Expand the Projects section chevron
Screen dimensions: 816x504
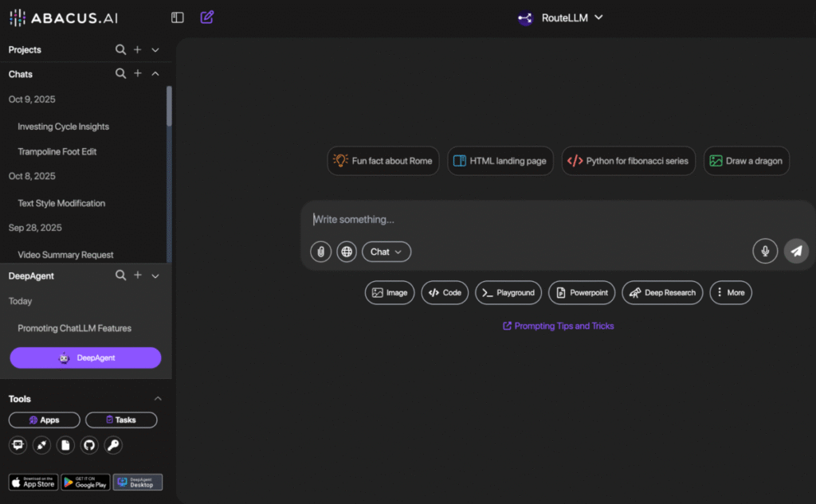(x=155, y=50)
